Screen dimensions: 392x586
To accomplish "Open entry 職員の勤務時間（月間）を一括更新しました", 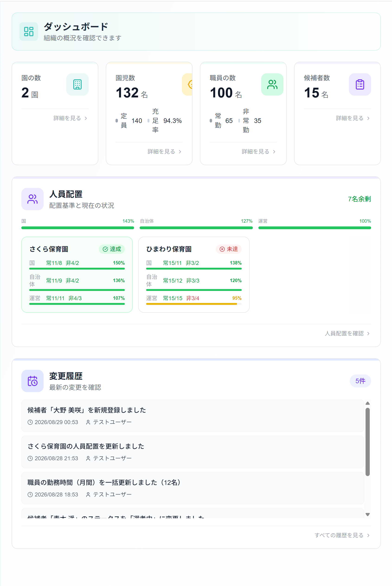I will tap(193, 488).
